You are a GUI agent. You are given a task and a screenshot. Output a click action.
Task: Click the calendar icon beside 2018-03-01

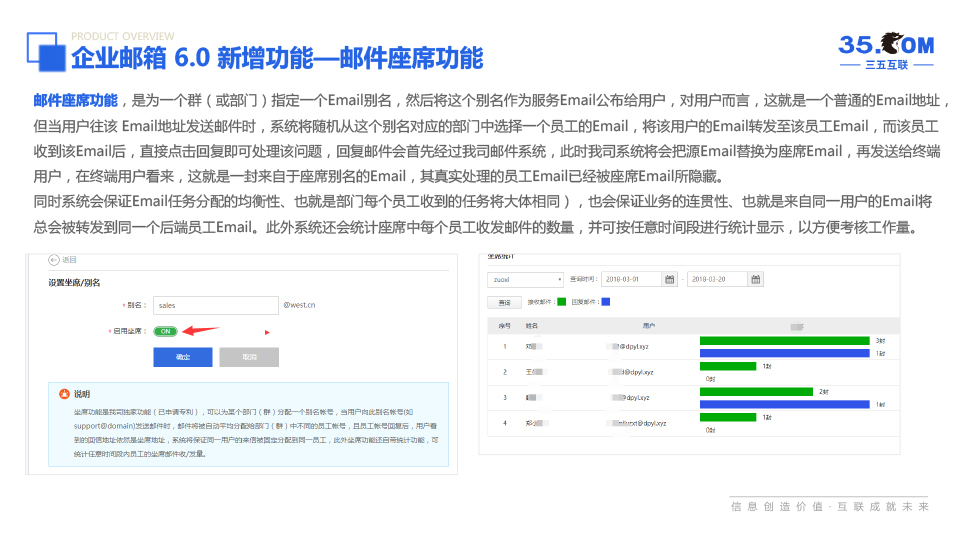click(x=670, y=279)
